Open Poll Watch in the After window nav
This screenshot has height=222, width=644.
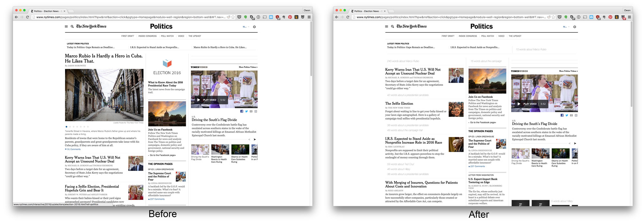[488, 36]
